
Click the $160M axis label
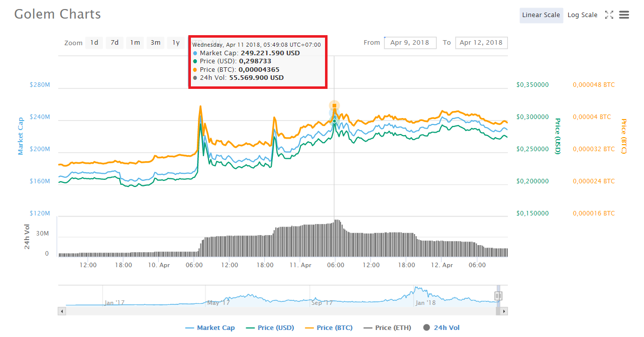coord(40,181)
